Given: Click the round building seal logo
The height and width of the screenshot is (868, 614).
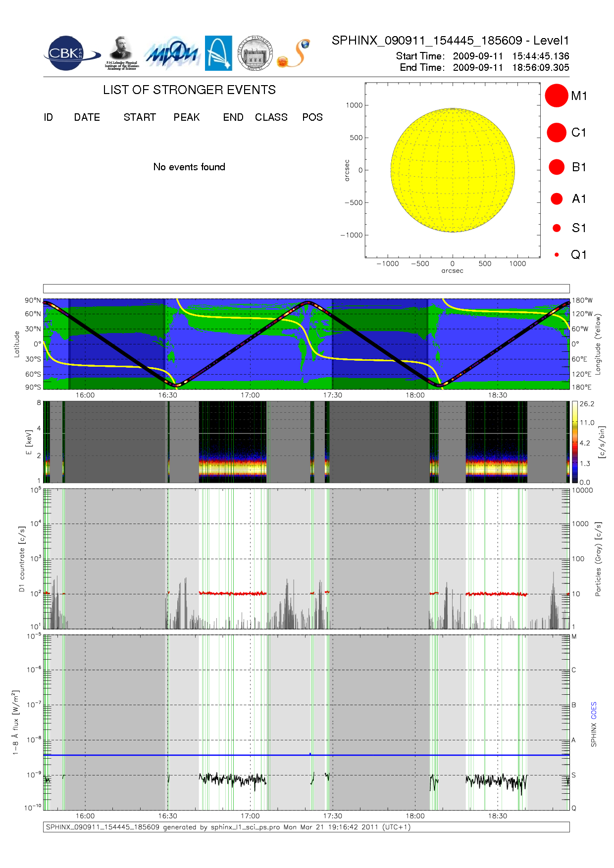Looking at the screenshot, I should tap(255, 53).
